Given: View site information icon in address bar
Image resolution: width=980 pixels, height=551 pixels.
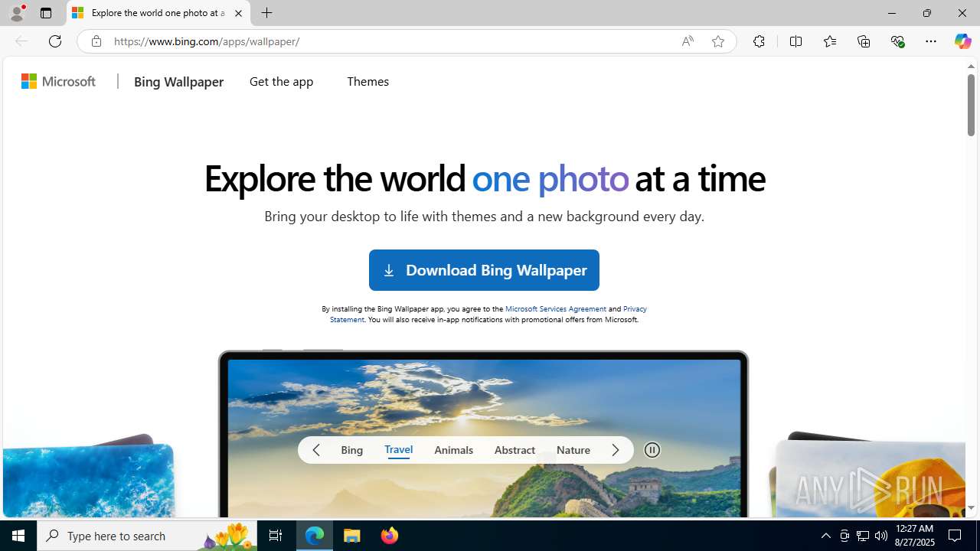Looking at the screenshot, I should 96,41.
